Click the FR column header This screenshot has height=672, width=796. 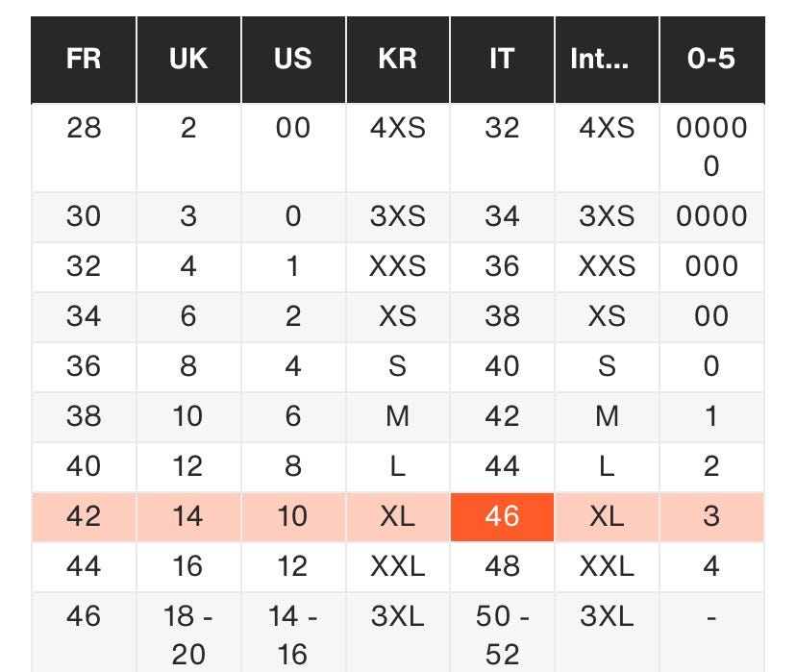[x=84, y=60]
